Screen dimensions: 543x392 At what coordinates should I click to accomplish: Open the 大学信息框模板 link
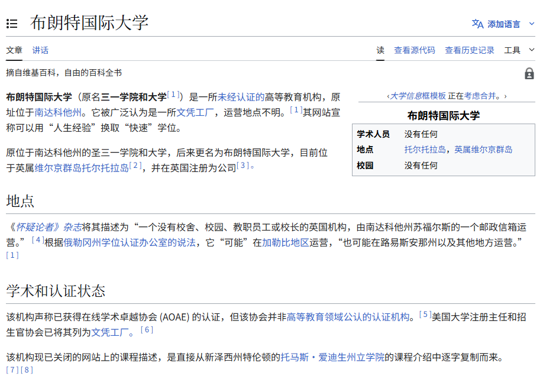(418, 96)
